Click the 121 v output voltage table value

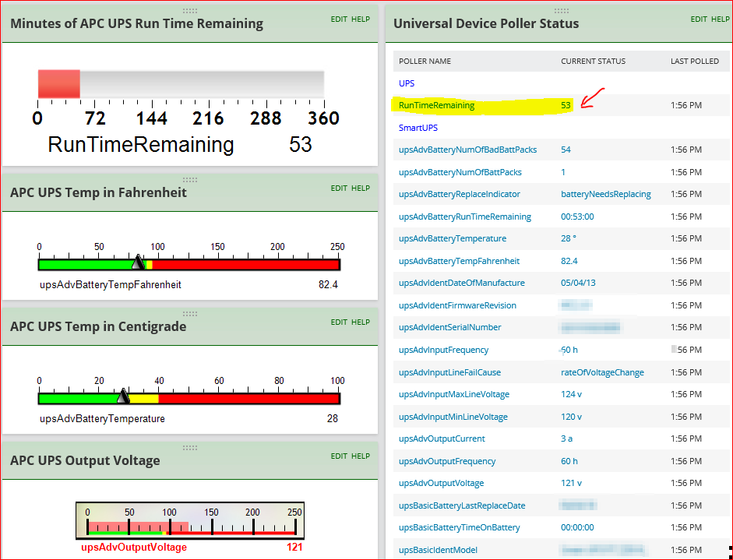pyautogui.click(x=571, y=484)
